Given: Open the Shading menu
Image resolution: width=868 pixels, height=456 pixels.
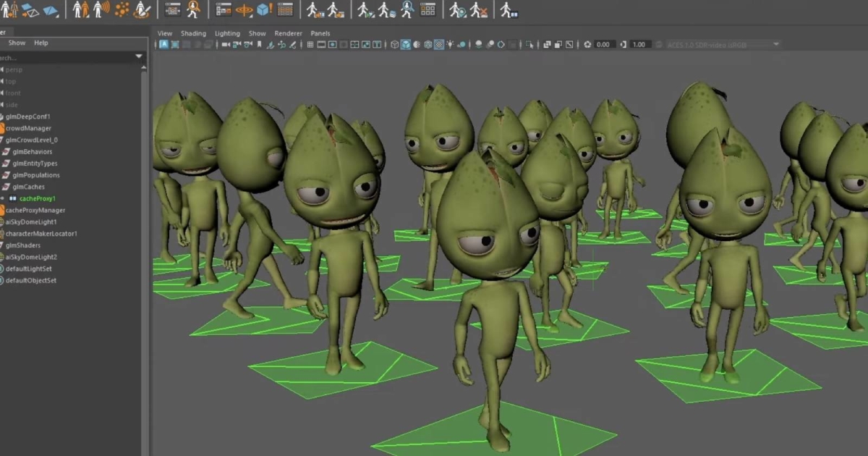Looking at the screenshot, I should [193, 33].
